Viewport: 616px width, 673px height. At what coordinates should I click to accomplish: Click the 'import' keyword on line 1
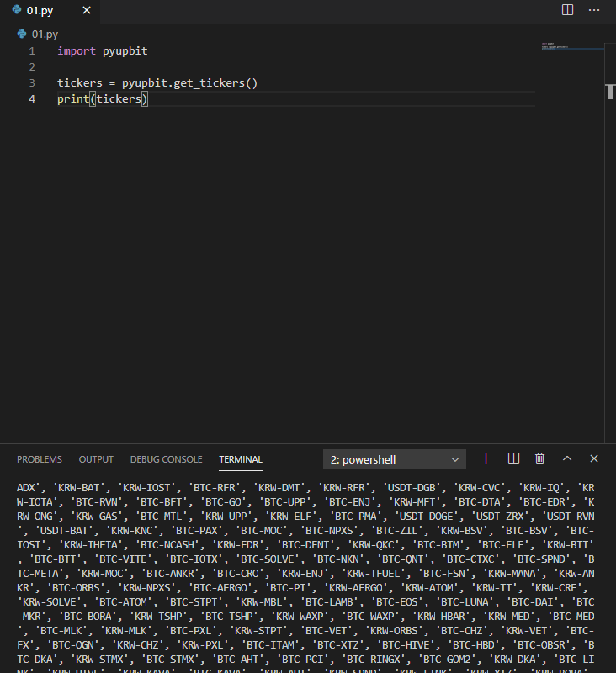coord(77,51)
